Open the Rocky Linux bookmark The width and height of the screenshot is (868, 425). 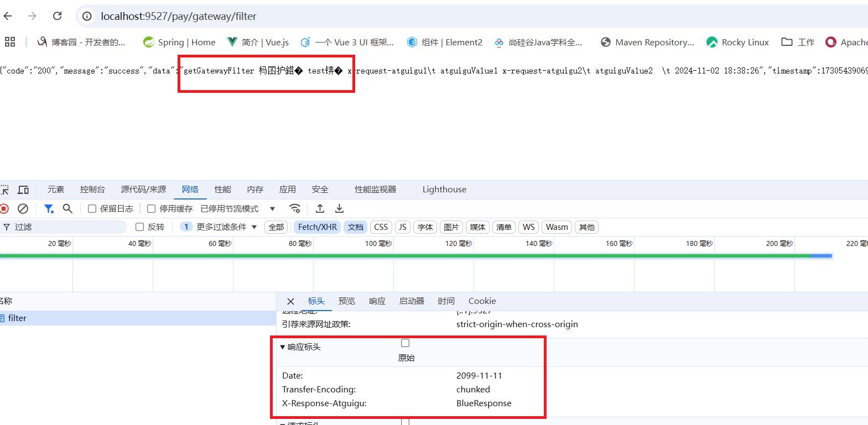point(738,42)
